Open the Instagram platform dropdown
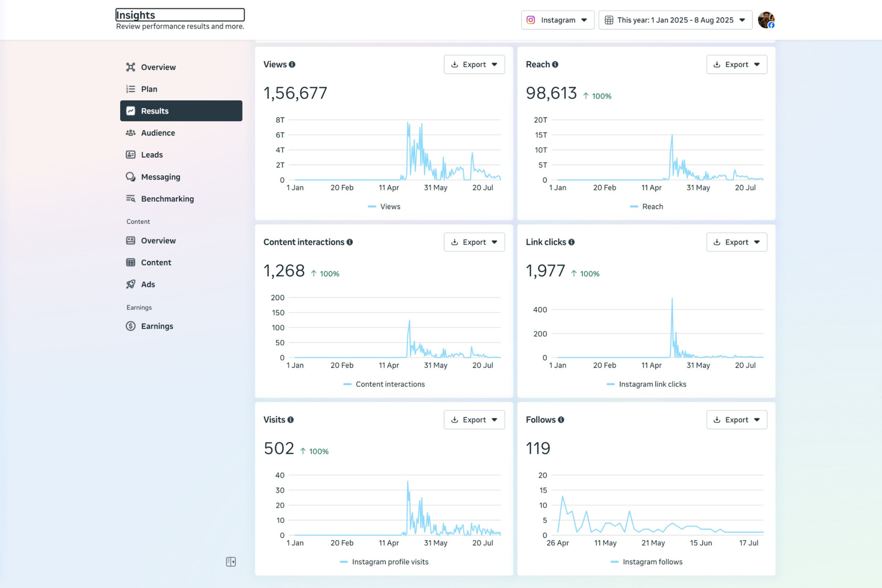Viewport: 882px width, 588px height. pyautogui.click(x=557, y=20)
